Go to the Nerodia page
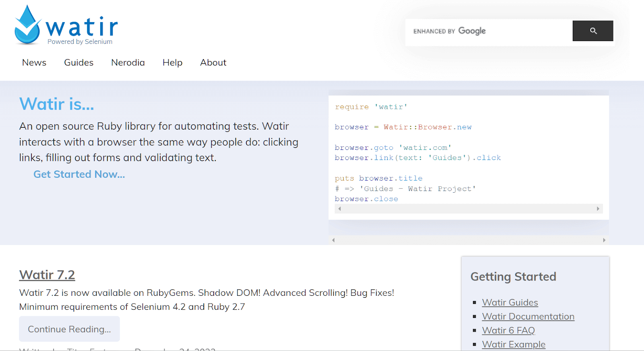This screenshot has width=644, height=351. pyautogui.click(x=128, y=62)
